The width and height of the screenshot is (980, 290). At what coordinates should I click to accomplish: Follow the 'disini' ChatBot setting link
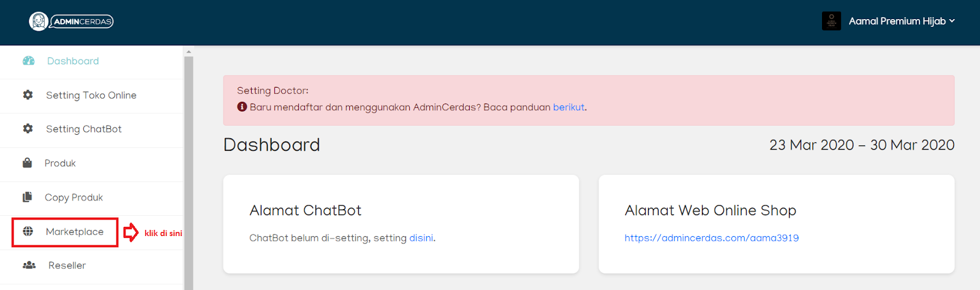[421, 238]
